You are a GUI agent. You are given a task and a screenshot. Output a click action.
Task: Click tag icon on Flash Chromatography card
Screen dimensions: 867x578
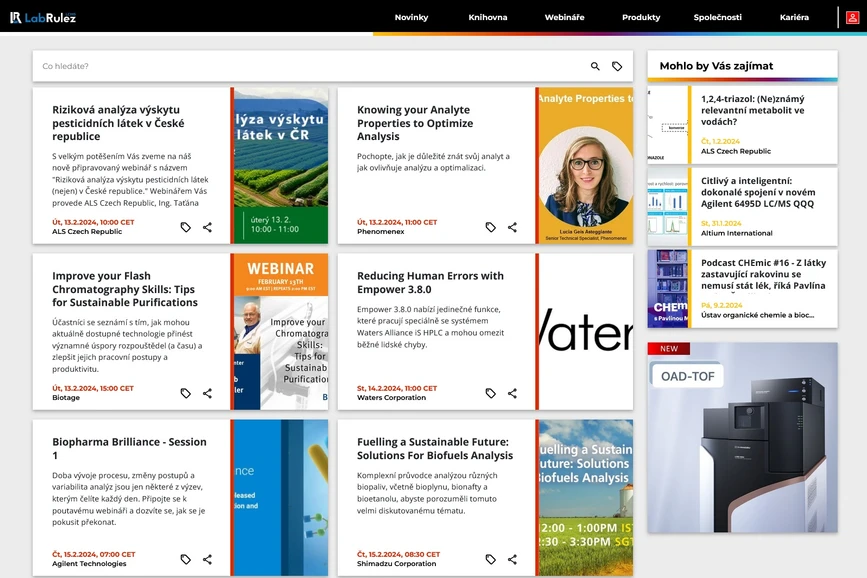[x=186, y=393]
